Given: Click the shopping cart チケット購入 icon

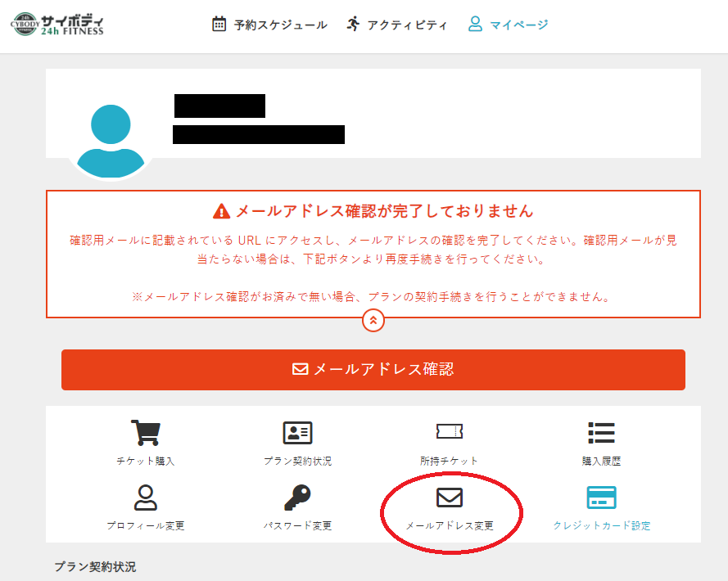Looking at the screenshot, I should coord(145,433).
